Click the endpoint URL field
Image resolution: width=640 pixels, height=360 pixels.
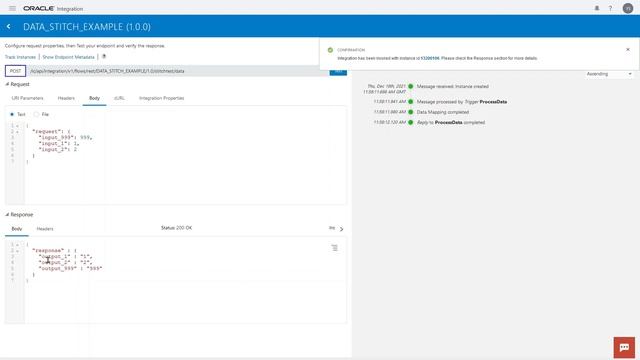click(178, 71)
